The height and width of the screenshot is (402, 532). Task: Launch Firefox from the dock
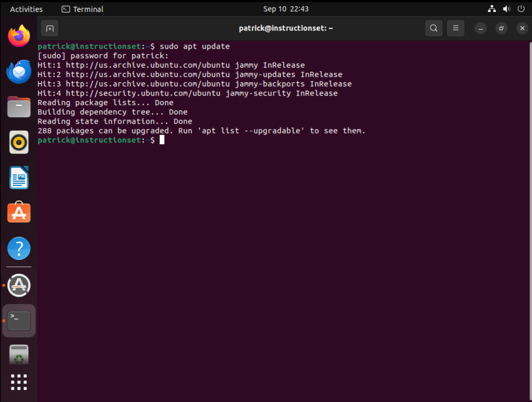coord(19,36)
